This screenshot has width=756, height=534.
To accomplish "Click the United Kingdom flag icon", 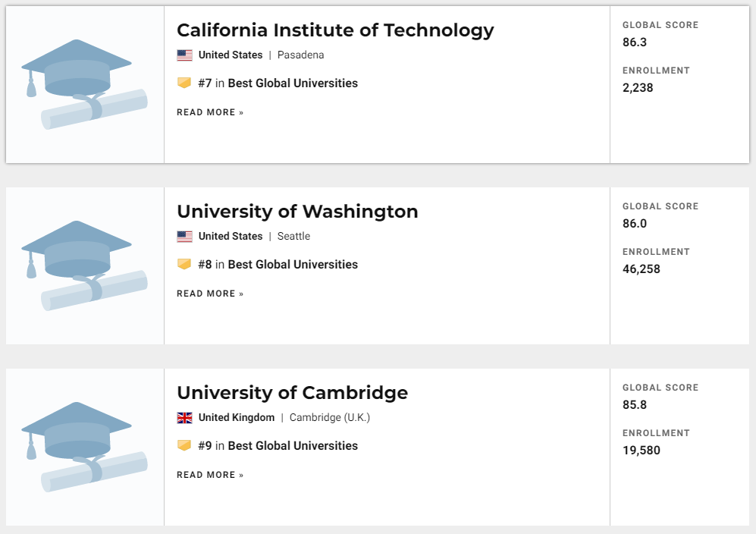I will [x=184, y=418].
